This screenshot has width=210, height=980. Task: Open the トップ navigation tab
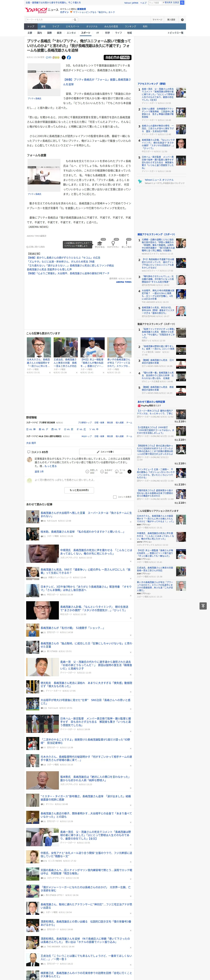click(31, 27)
